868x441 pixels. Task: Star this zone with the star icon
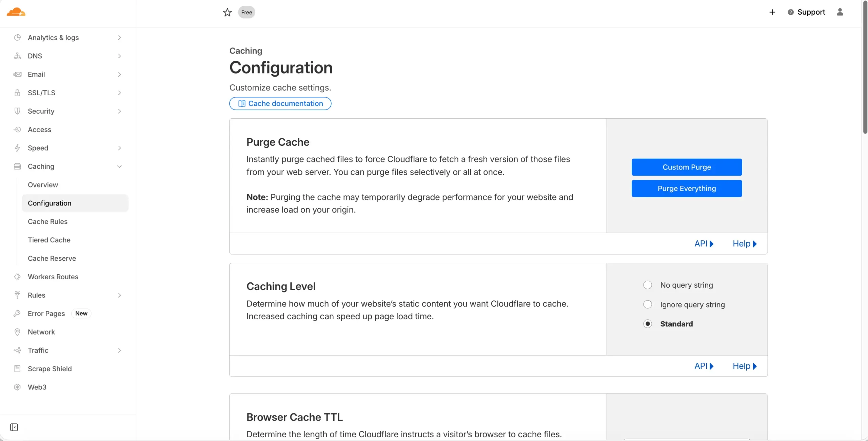[227, 12]
